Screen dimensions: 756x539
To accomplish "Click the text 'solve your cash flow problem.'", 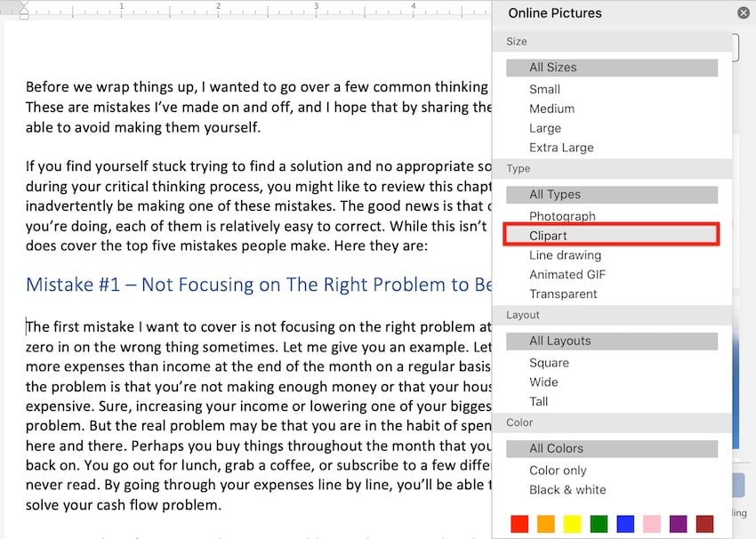I will [x=124, y=505].
